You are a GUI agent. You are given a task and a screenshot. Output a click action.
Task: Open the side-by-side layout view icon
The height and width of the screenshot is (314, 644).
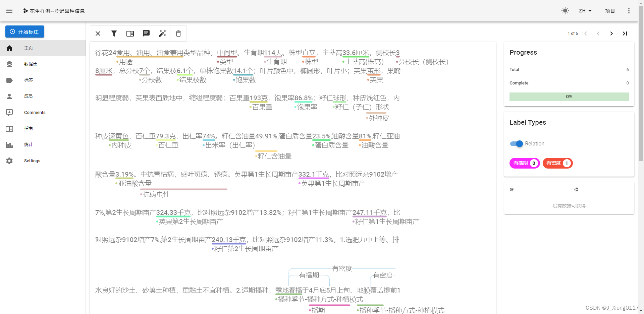[x=130, y=34]
